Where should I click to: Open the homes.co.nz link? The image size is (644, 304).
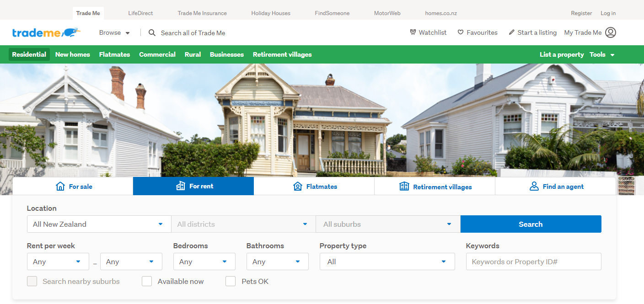coord(441,13)
